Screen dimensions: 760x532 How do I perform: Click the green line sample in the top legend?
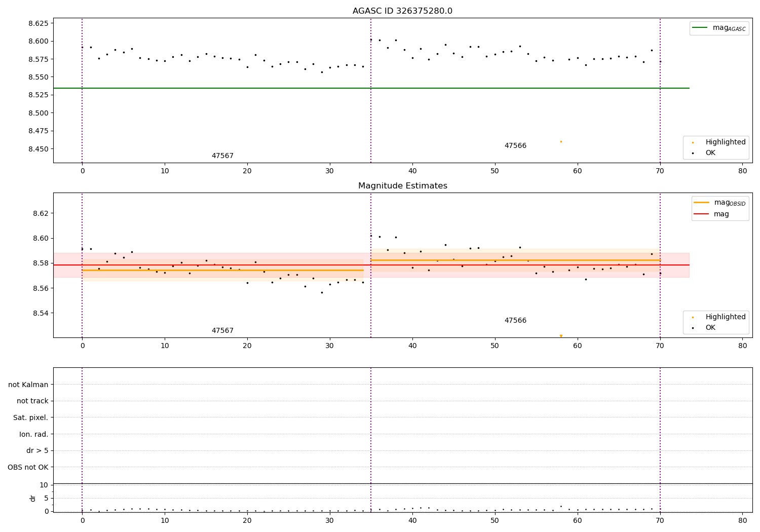click(701, 28)
